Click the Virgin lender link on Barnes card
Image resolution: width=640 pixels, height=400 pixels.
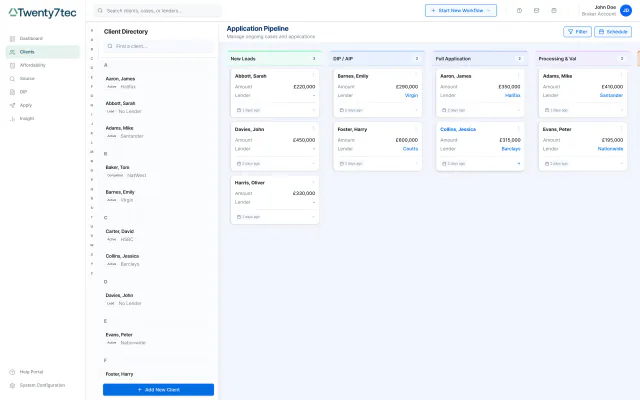click(411, 96)
